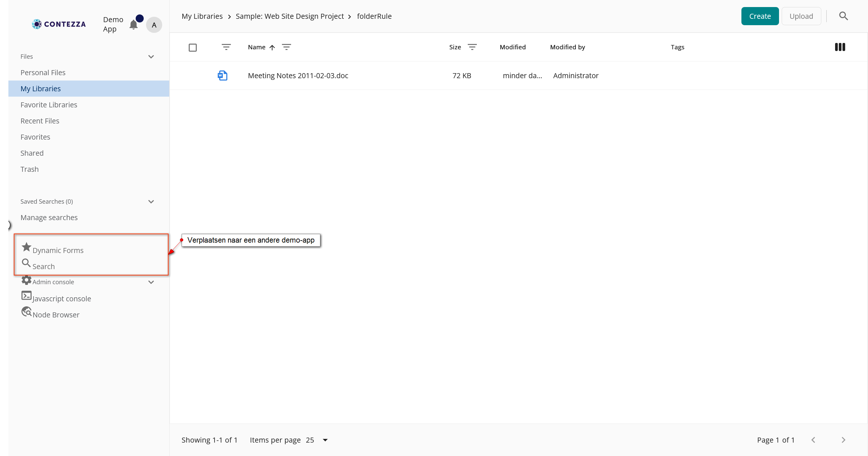This screenshot has width=868, height=456.
Task: Open Items per page dropdown
Action: click(x=325, y=440)
